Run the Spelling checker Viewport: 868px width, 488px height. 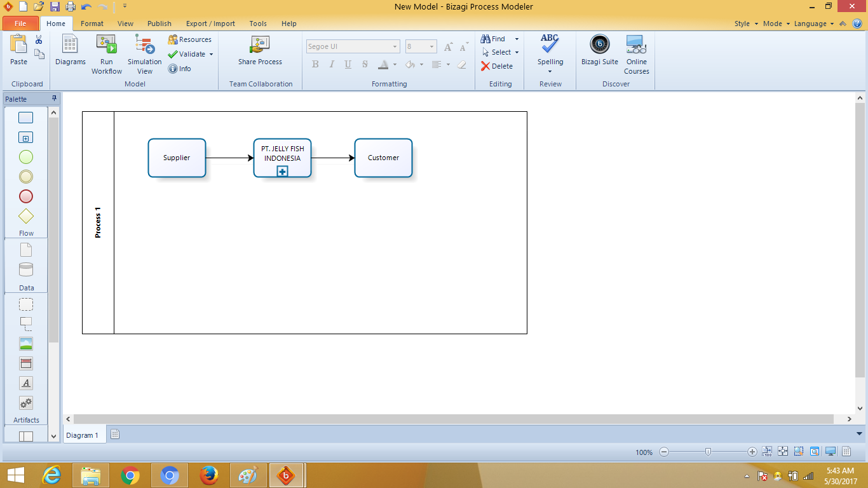click(x=549, y=51)
